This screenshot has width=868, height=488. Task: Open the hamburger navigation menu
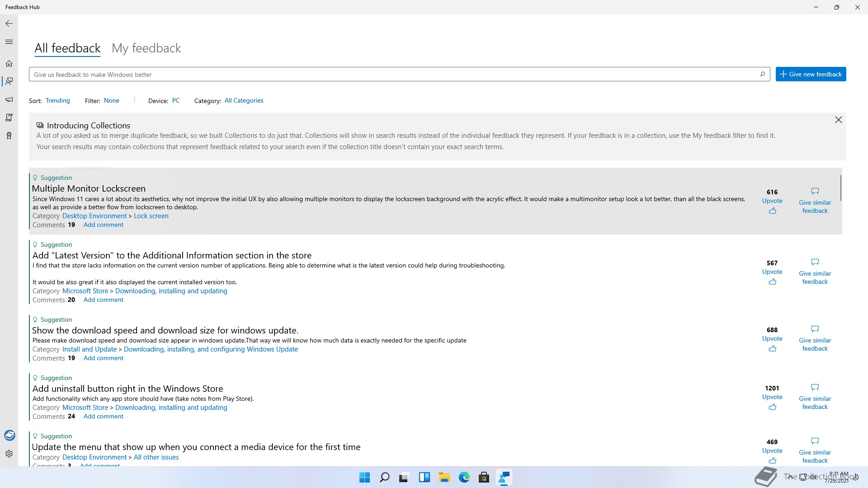(x=9, y=42)
